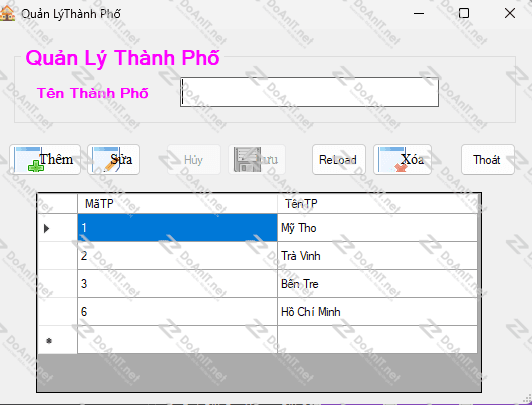Select the Hồ Chí Minh cell
532x405 pixels.
pyautogui.click(x=377, y=312)
